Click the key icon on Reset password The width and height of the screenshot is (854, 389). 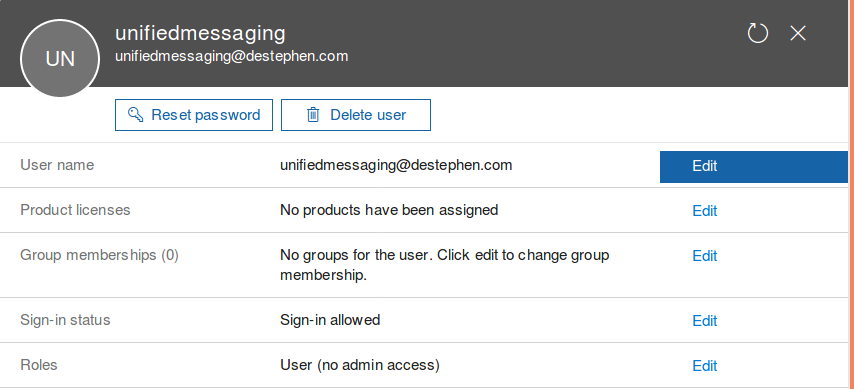135,114
